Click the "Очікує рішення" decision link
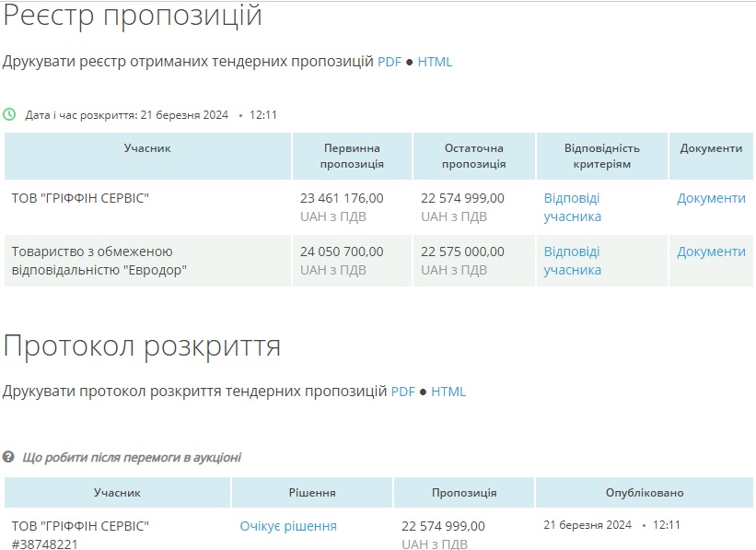756x550 pixels. click(288, 526)
